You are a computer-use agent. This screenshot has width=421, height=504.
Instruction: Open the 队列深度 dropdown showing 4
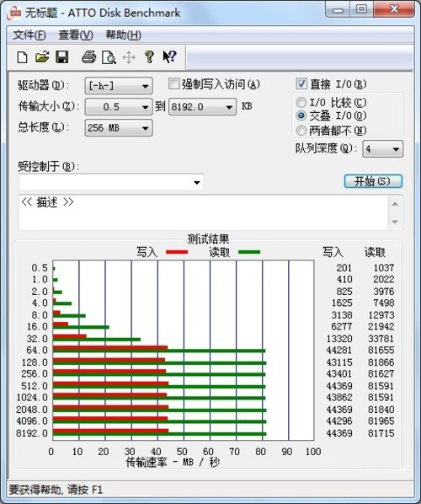click(382, 149)
